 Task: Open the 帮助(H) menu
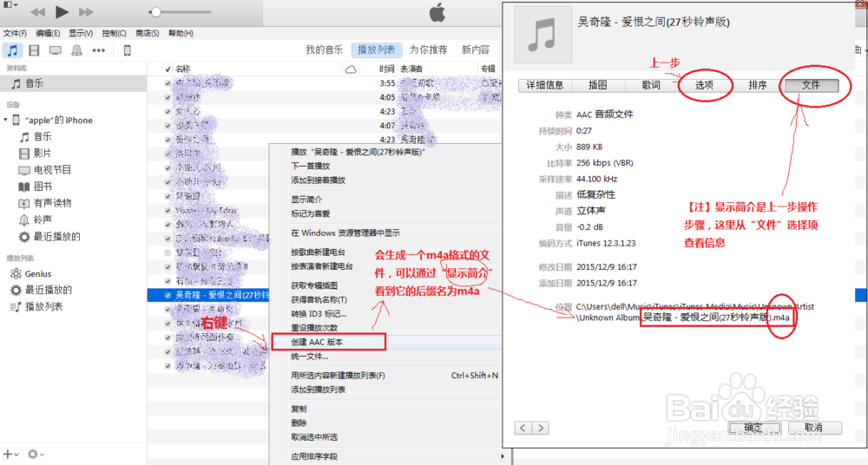[x=181, y=33]
